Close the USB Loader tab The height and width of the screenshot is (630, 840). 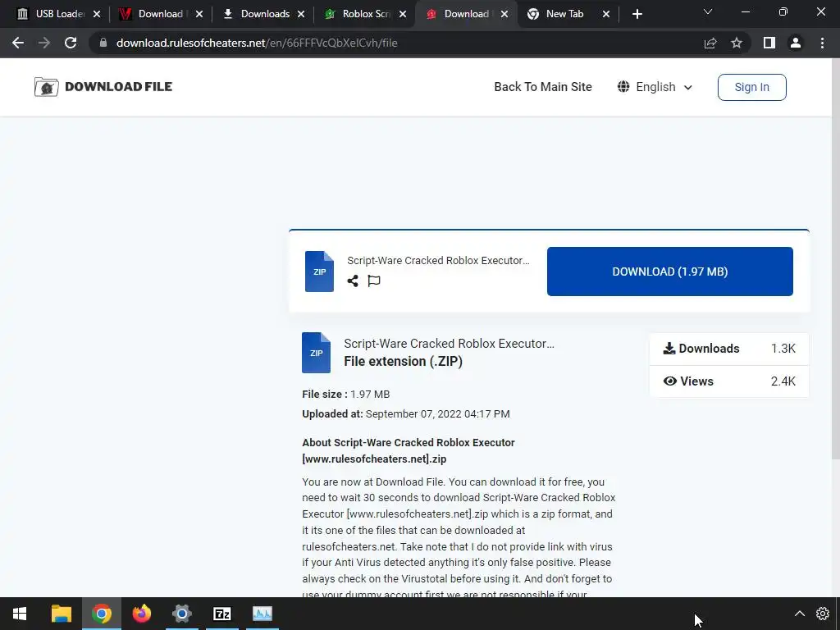[97, 14]
